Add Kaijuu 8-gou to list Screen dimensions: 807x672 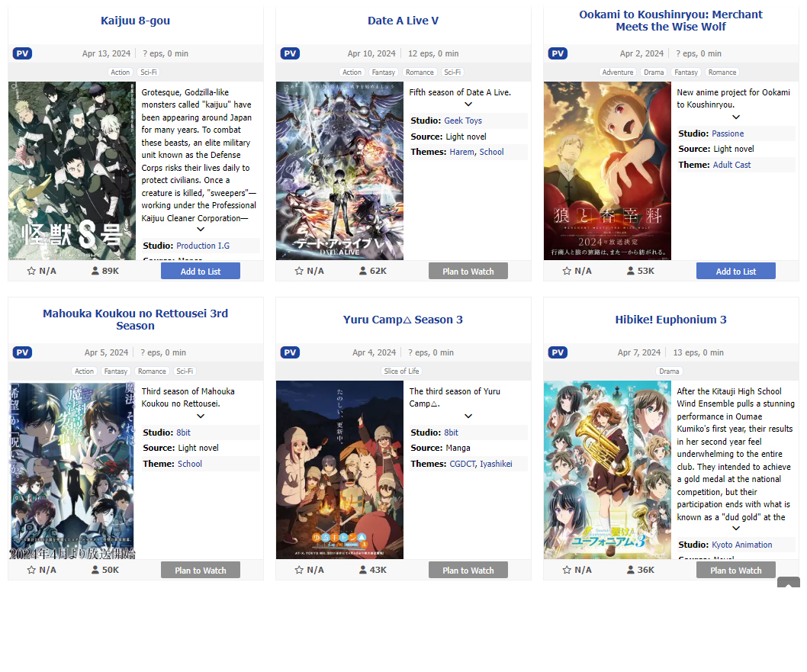point(201,272)
